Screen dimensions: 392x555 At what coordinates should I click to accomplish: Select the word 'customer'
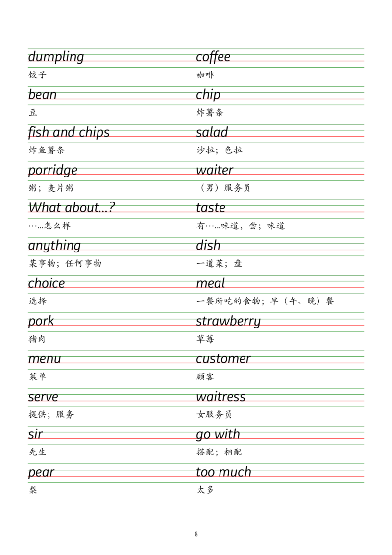(224, 358)
